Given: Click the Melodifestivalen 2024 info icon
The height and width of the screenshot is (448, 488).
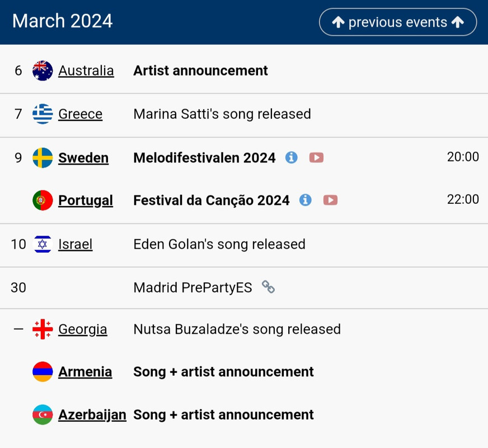Looking at the screenshot, I should click(x=291, y=158).
